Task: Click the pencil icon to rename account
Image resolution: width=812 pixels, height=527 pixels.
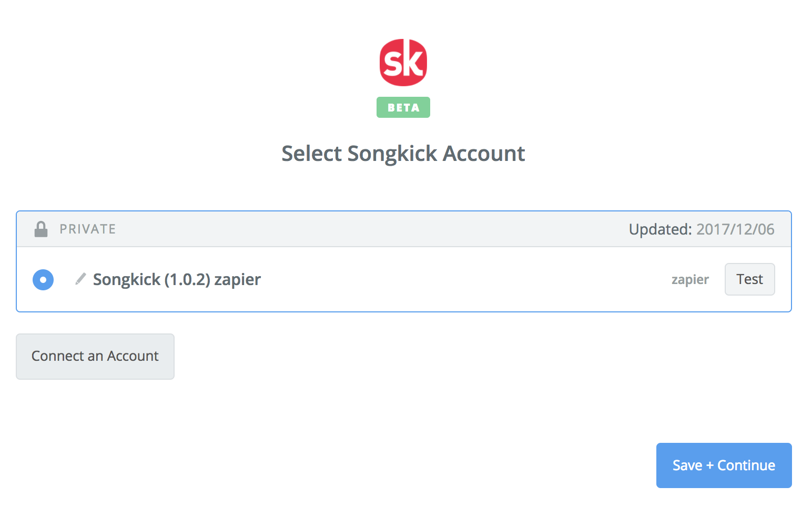Action: pyautogui.click(x=80, y=279)
